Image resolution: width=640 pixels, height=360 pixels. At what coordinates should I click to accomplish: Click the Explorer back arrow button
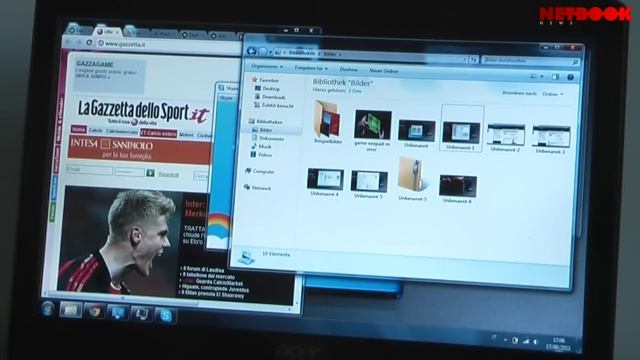[x=252, y=51]
